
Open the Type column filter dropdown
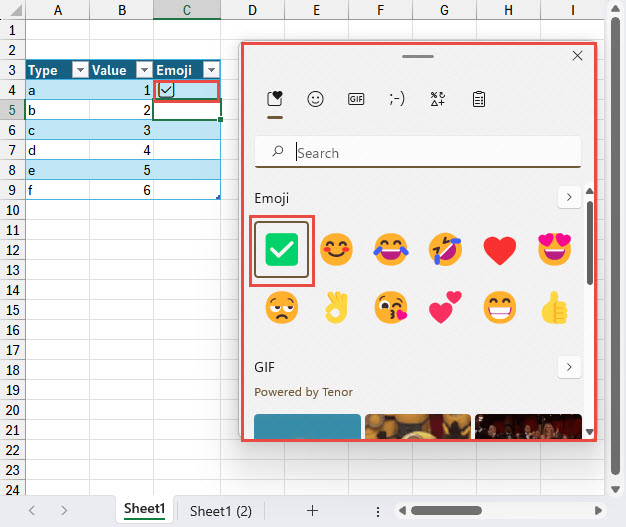click(x=80, y=70)
